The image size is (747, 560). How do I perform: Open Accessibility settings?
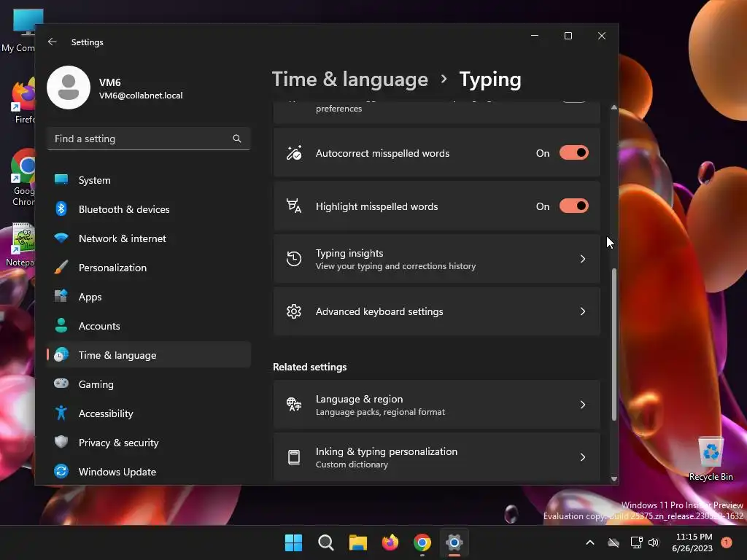click(149, 413)
